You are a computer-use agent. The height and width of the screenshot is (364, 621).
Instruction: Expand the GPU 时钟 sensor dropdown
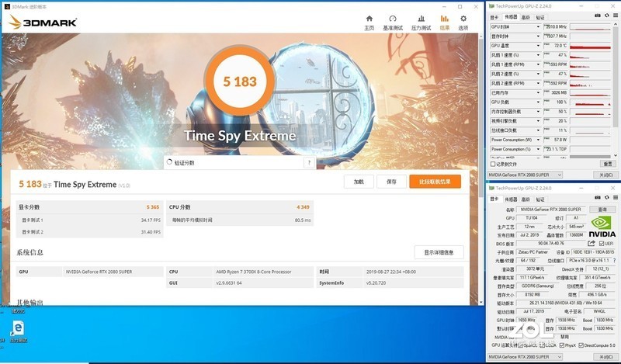point(538,27)
